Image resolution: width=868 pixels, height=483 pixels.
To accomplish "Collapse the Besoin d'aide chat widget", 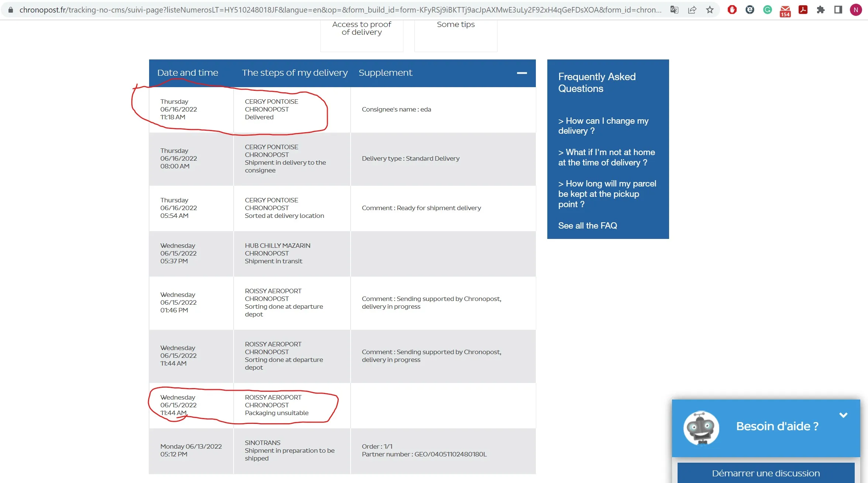I will point(843,415).
